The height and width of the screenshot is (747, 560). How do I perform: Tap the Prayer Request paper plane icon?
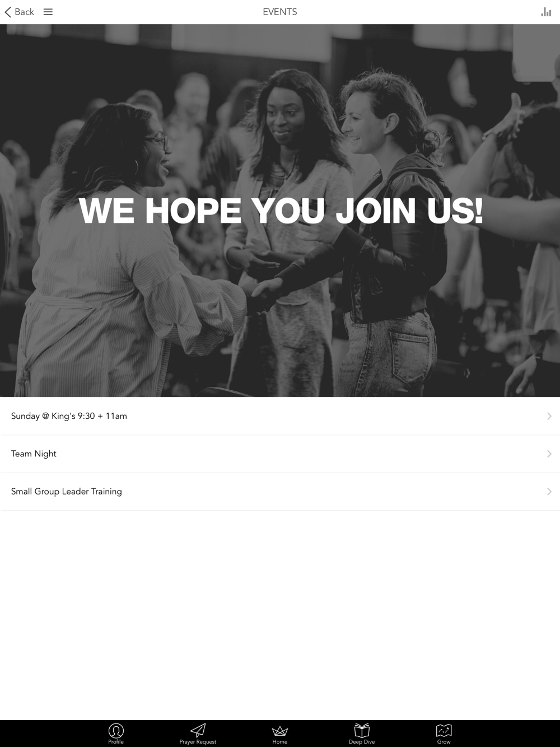198,730
